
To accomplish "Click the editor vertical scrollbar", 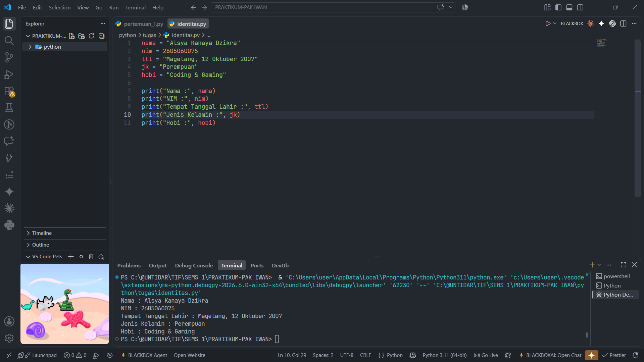I will coord(638,118).
